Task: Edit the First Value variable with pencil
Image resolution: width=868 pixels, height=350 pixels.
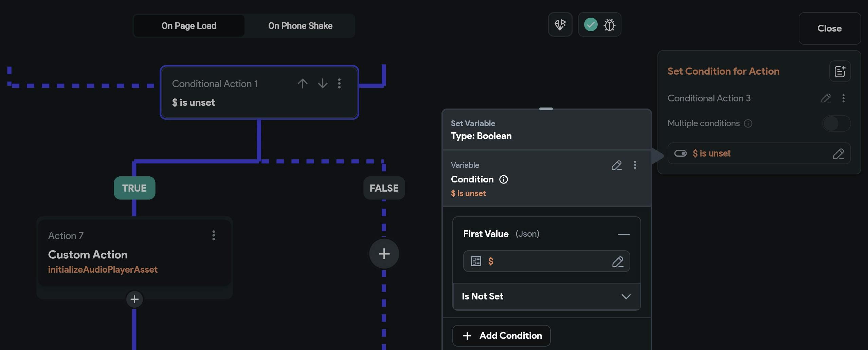Action: [x=618, y=261]
